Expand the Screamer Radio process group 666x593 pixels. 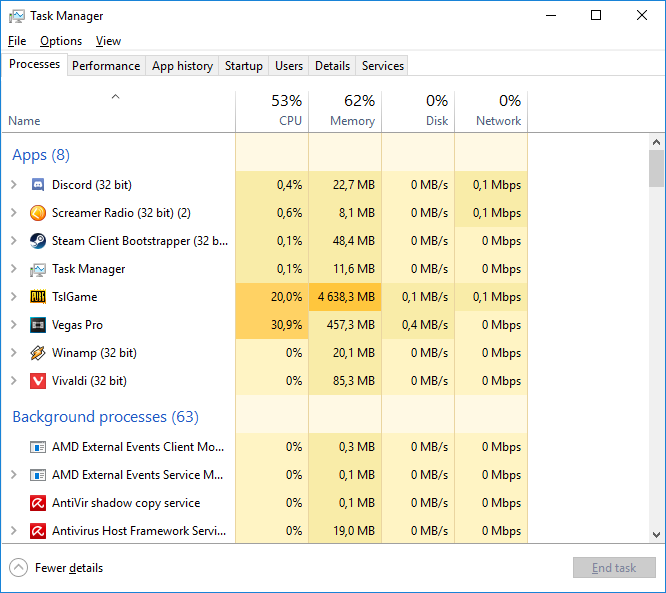[x=14, y=213]
